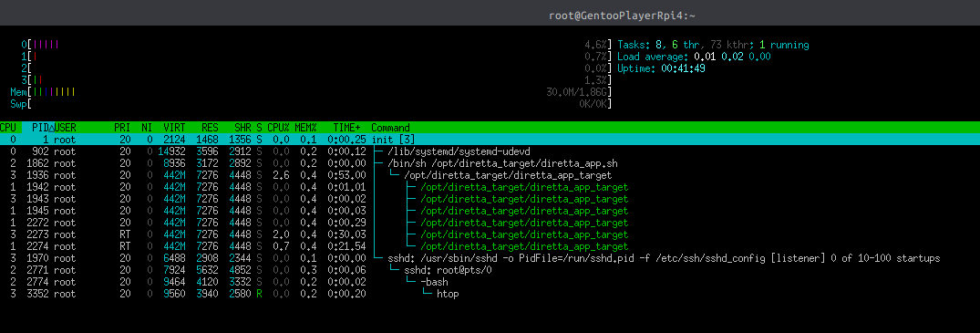The image size is (980, 333).
Task: Sort by TIME+ column header
Action: click(348, 127)
